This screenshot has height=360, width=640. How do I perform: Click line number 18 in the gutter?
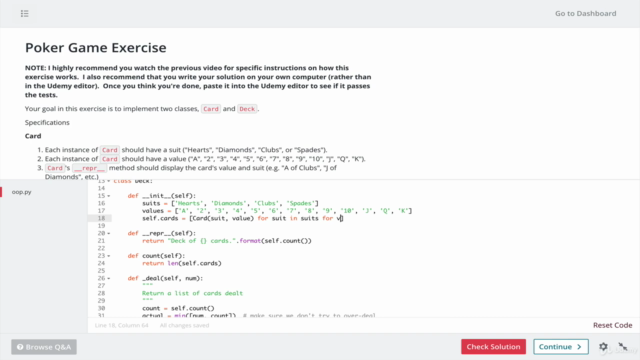pos(101,218)
